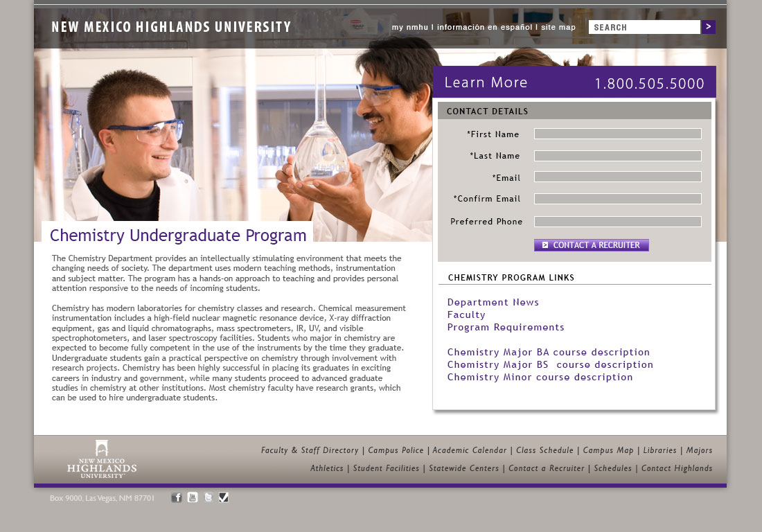Click Chemistry Undergraduate Program heading
This screenshot has height=532, width=762.
point(178,235)
